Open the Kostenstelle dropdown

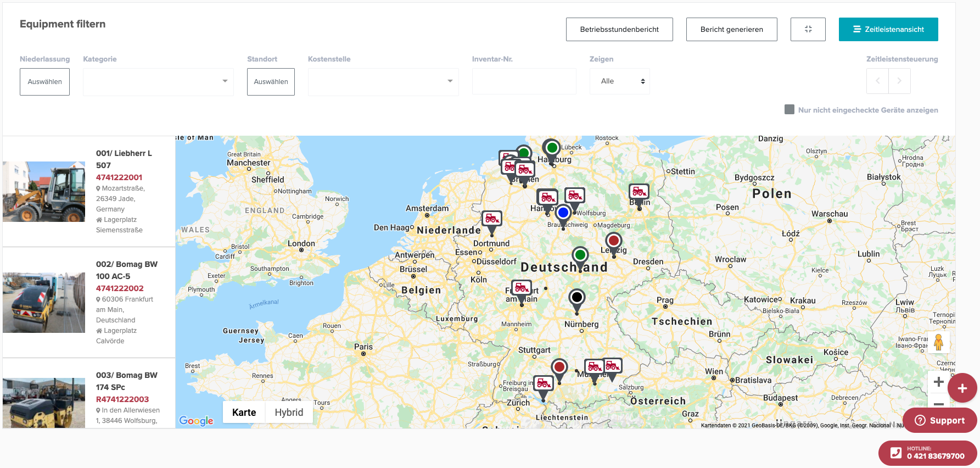coord(383,81)
